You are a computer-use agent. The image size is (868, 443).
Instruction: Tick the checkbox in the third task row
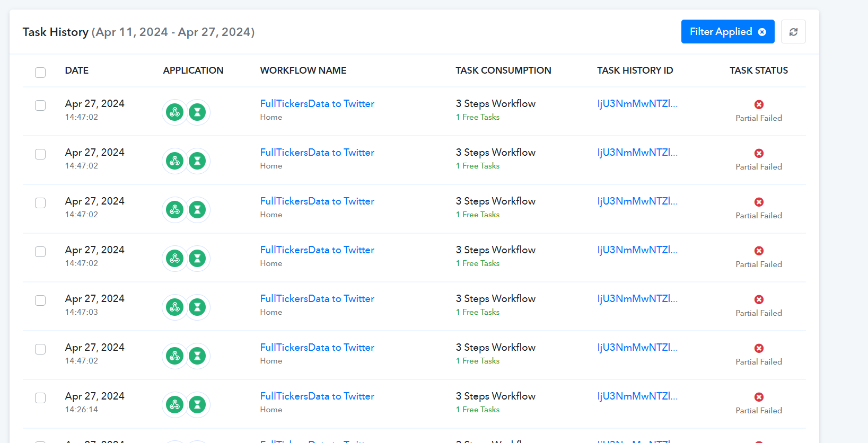point(40,202)
